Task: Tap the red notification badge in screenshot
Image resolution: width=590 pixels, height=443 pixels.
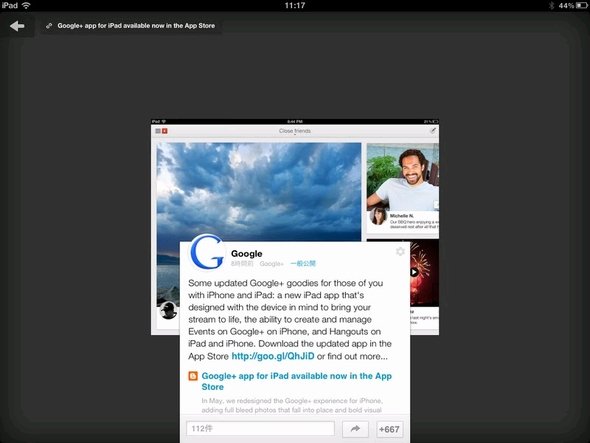Action: (164, 131)
